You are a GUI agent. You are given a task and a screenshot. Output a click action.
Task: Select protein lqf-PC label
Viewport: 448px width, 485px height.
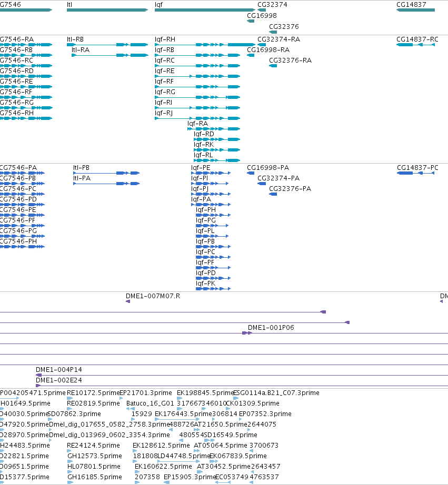pos(206,252)
